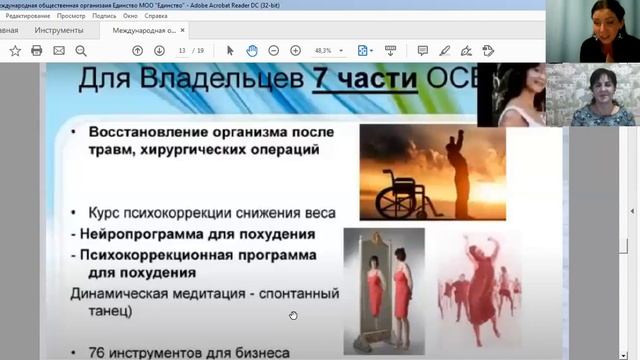Open the Редактирование menu
The width and height of the screenshot is (640, 360).
pyautogui.click(x=28, y=16)
